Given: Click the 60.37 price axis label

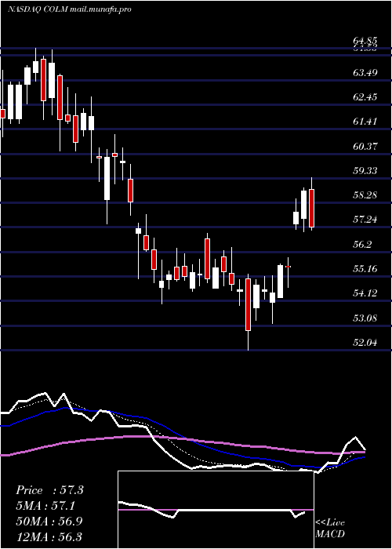Looking at the screenshot, I should click(365, 146).
